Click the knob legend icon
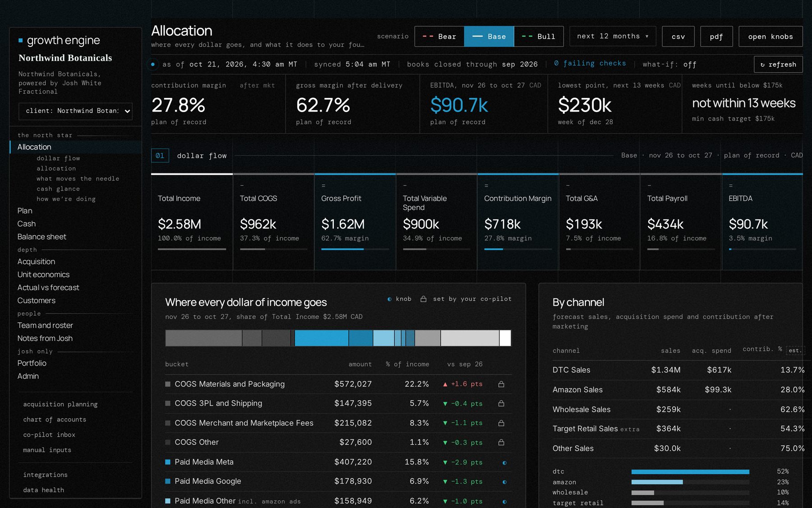812x508 pixels. coord(389,299)
